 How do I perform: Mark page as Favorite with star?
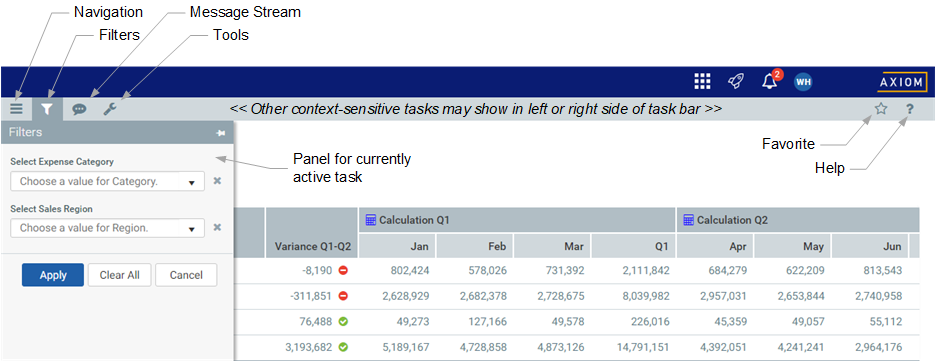[881, 109]
